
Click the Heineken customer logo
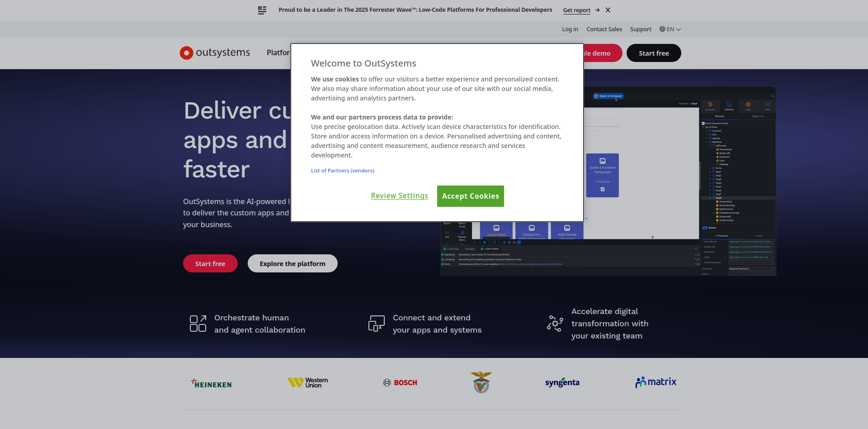coord(211,383)
